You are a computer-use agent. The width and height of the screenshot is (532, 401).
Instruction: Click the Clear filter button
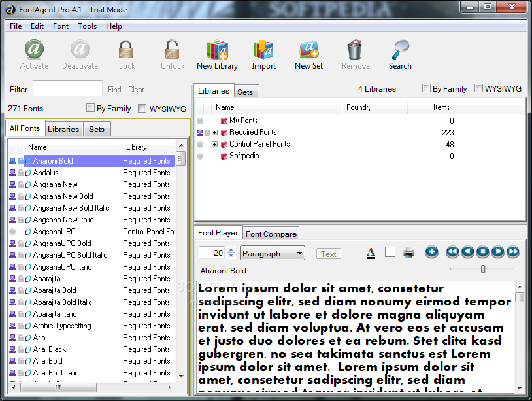pyautogui.click(x=136, y=90)
